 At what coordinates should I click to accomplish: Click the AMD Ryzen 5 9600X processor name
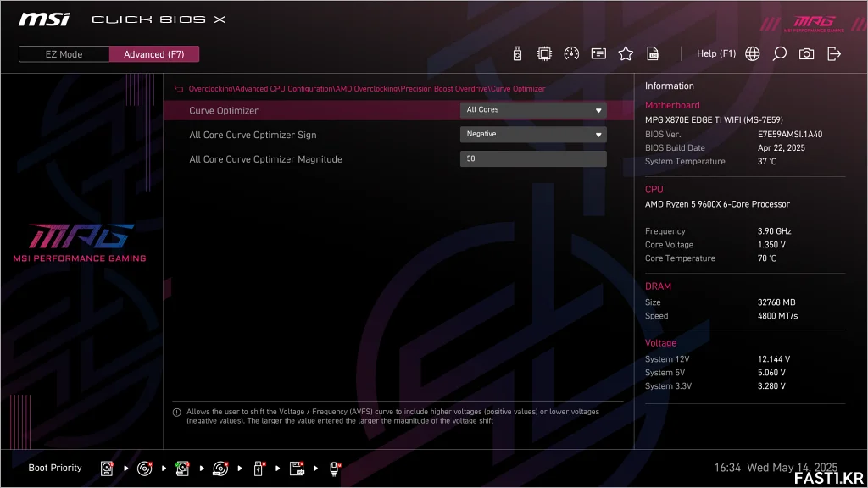tap(717, 204)
